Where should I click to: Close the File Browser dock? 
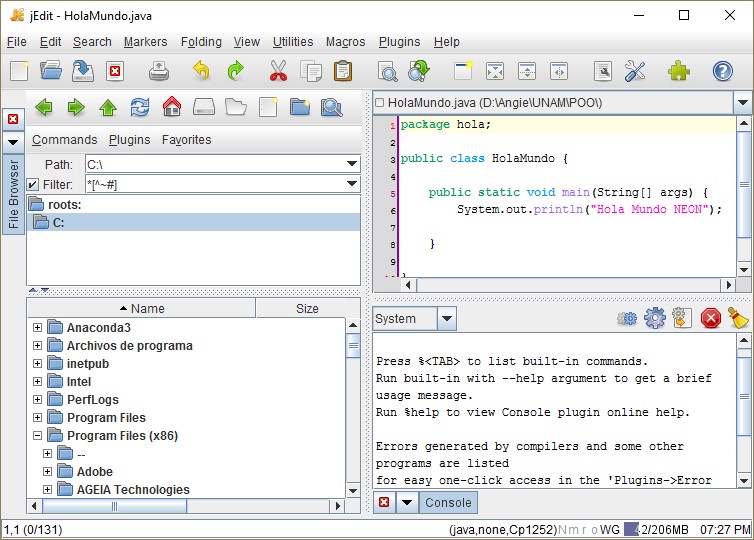(x=13, y=119)
